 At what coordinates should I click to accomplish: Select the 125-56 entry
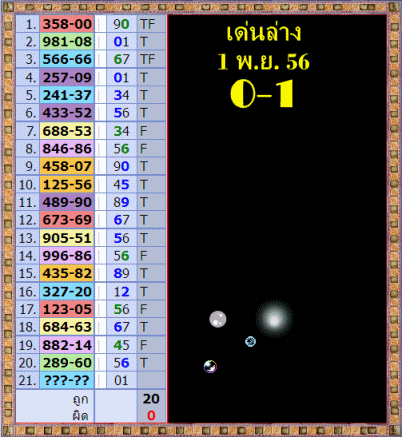67,184
